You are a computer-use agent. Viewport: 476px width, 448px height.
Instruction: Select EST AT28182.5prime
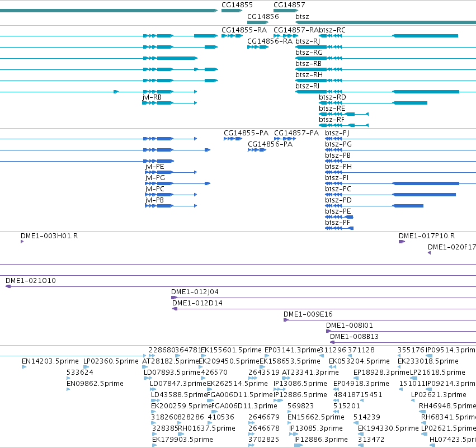point(145,367)
